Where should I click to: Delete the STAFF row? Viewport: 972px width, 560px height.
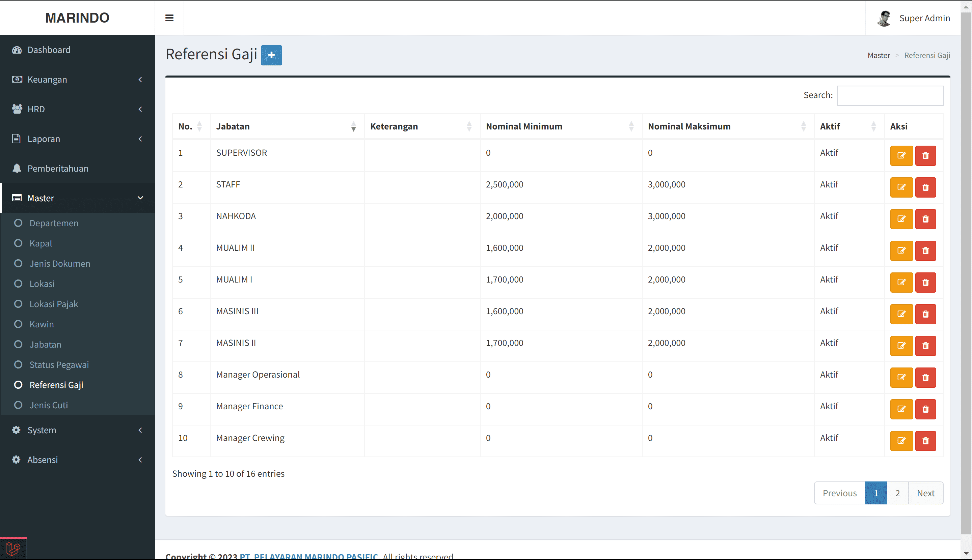click(925, 187)
